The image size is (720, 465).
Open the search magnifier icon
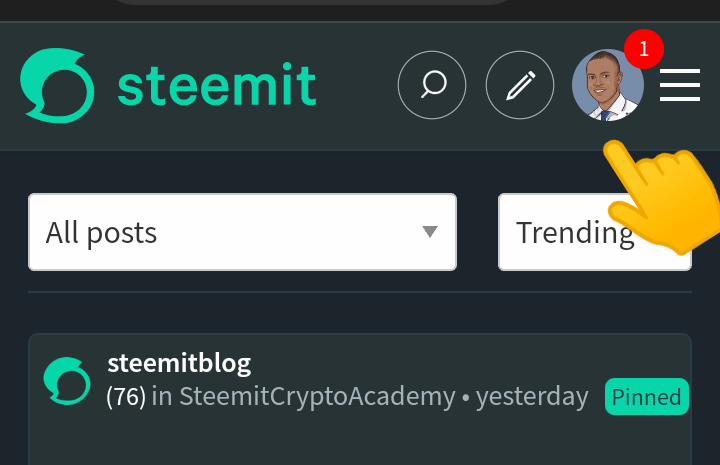click(x=432, y=85)
